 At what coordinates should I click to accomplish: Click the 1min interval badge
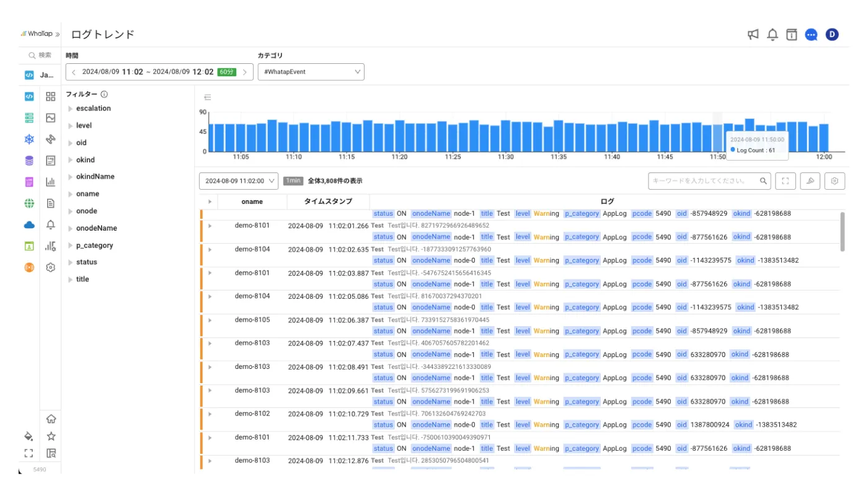[293, 181]
